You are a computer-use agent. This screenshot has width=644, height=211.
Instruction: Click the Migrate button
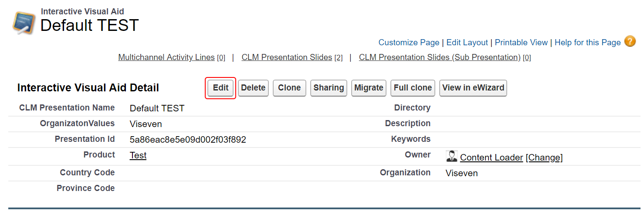(x=369, y=88)
